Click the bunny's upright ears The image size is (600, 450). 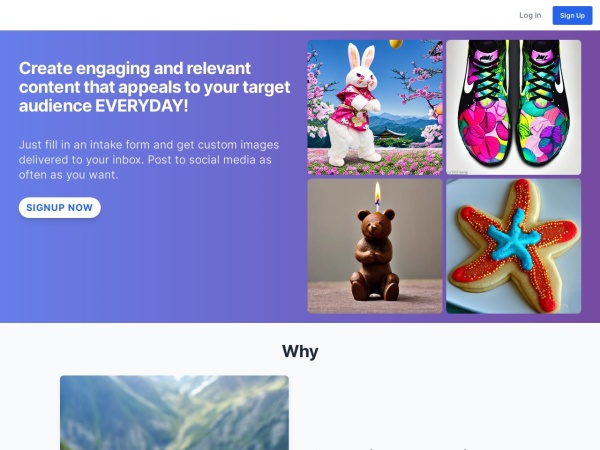point(361,55)
